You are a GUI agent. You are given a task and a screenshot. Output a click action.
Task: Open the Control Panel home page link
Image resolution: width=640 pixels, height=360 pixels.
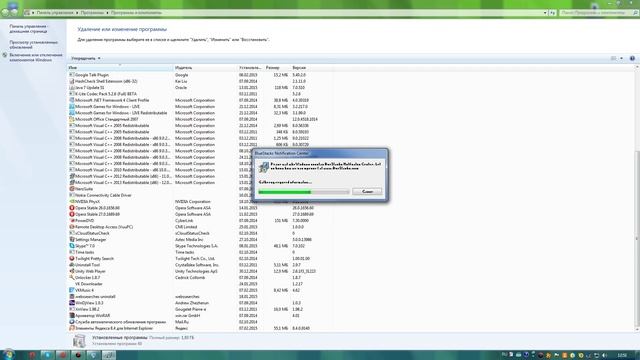click(x=29, y=29)
